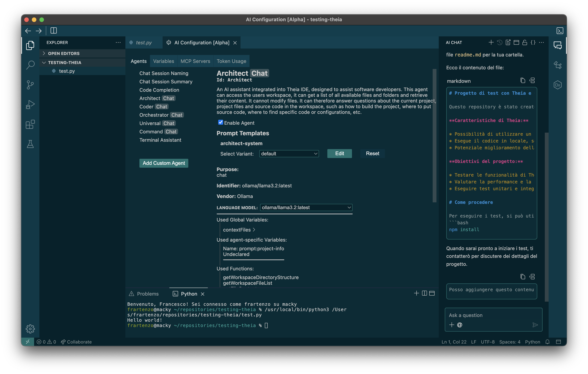Click the Edit prompt template button

[339, 154]
